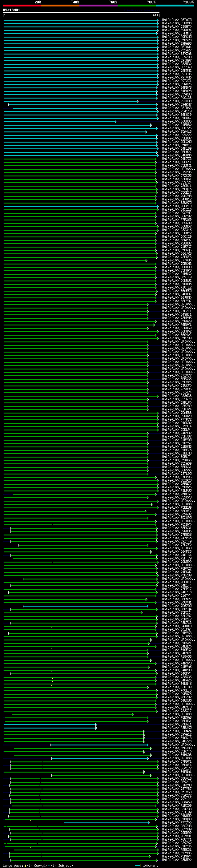Open hit UniRef100_O82530
The height and width of the screenshot is (868, 197).
click(x=177, y=64)
